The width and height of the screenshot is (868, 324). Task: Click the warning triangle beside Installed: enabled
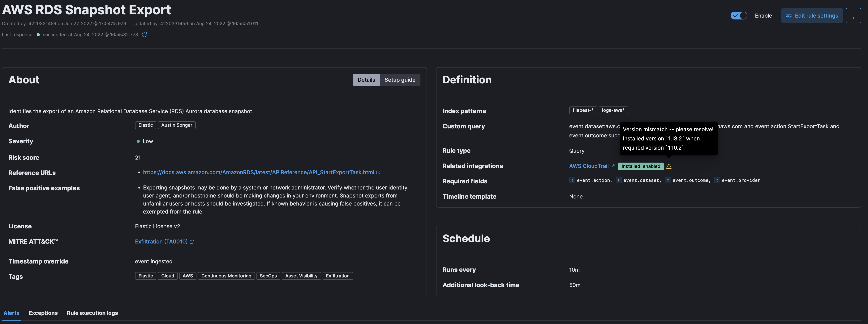[x=669, y=166]
